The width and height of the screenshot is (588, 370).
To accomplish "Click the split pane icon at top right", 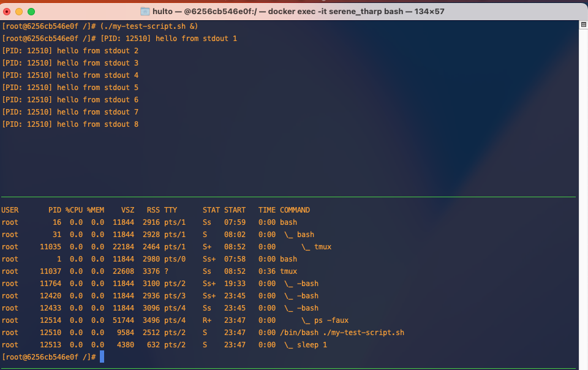I will (x=584, y=25).
